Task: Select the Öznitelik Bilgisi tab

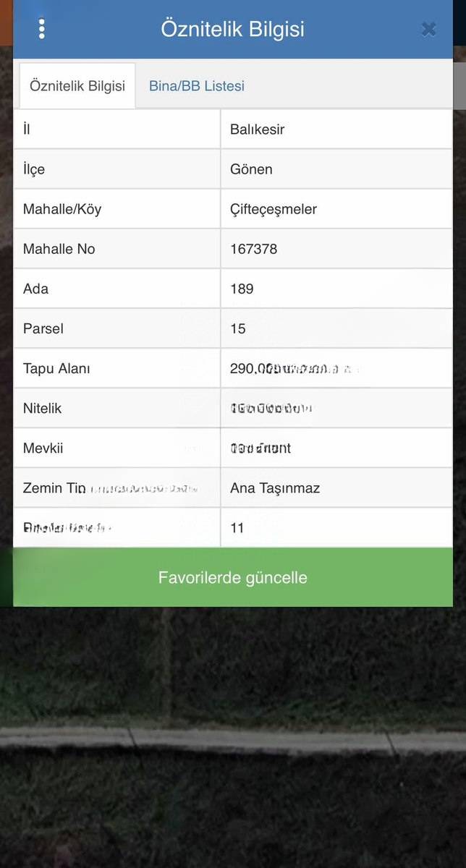Action: [77, 85]
